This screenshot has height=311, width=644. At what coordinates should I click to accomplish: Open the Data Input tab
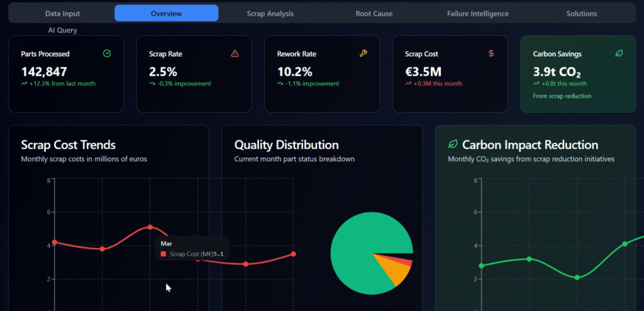(x=63, y=13)
